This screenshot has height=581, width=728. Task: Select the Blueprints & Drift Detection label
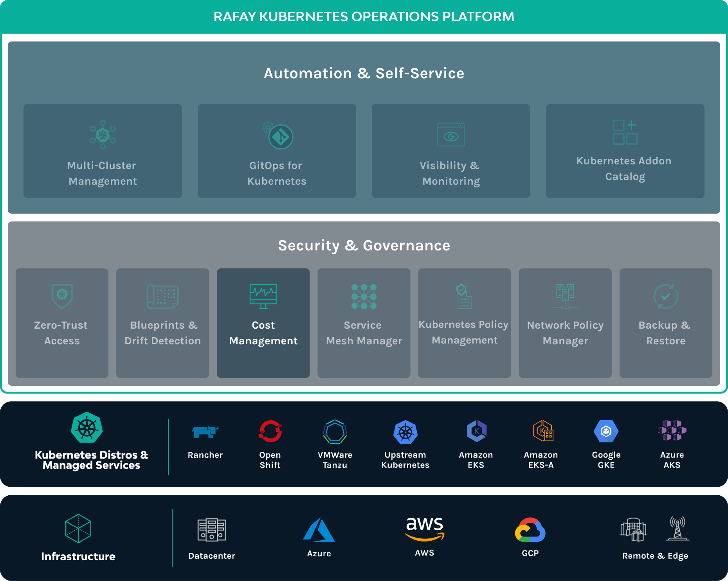pyautogui.click(x=163, y=333)
